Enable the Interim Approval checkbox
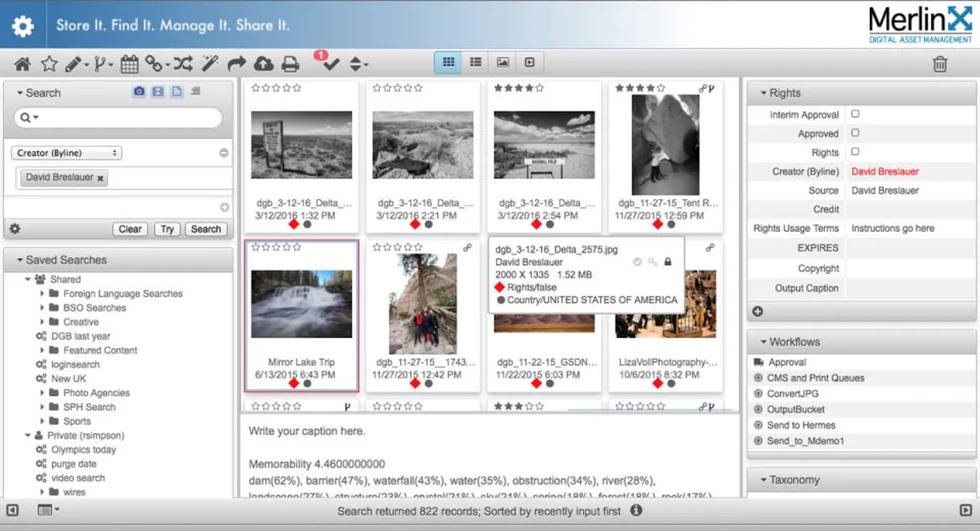The height and width of the screenshot is (531, 980). pos(855,114)
